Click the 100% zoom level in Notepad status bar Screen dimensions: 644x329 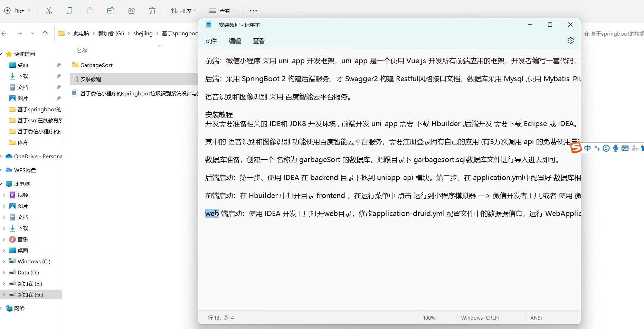429,318
